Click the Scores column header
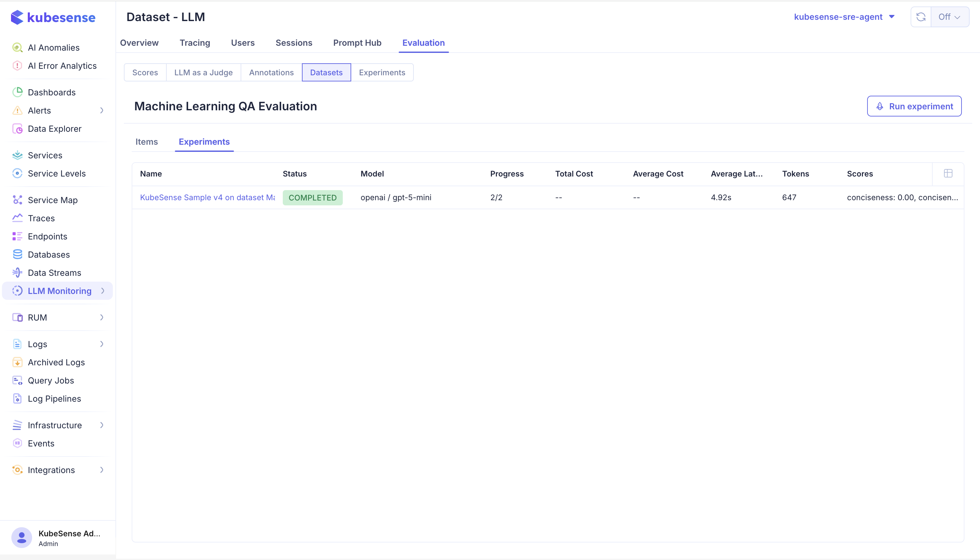 [x=860, y=174]
